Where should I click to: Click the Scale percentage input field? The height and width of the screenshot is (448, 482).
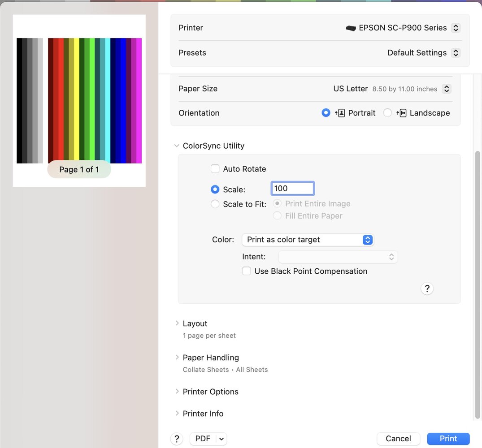(x=292, y=189)
